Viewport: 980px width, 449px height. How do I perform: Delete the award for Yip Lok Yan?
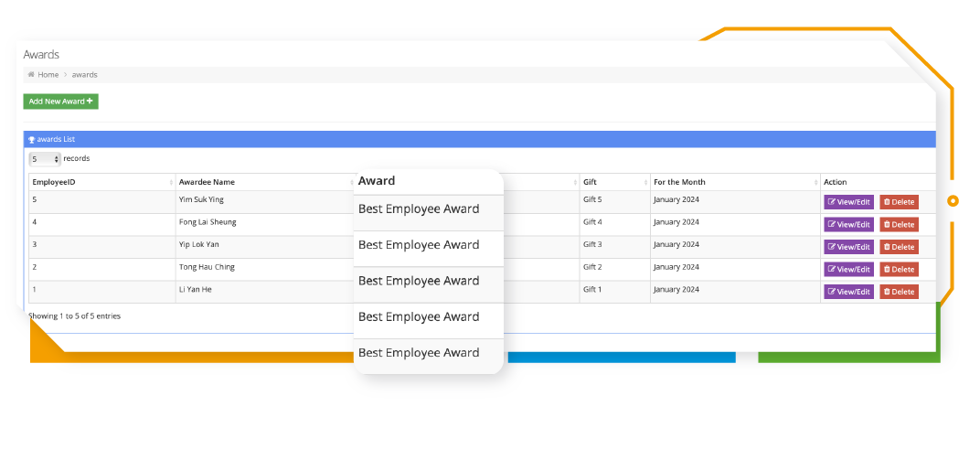pos(900,247)
